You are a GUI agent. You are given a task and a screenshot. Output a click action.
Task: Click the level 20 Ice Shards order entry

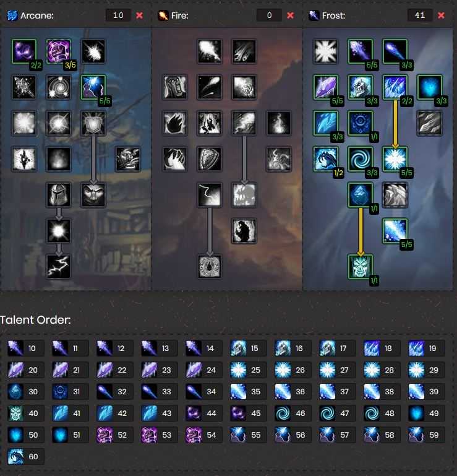[x=25, y=370]
